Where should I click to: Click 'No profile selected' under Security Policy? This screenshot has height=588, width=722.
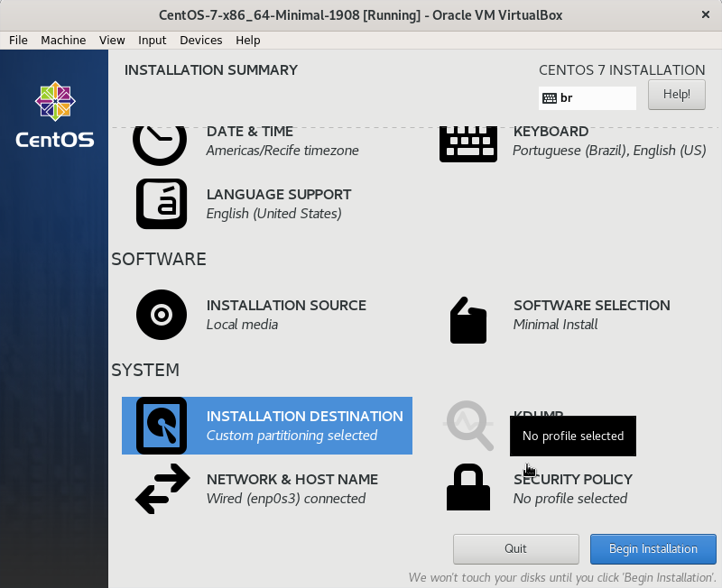pos(570,499)
